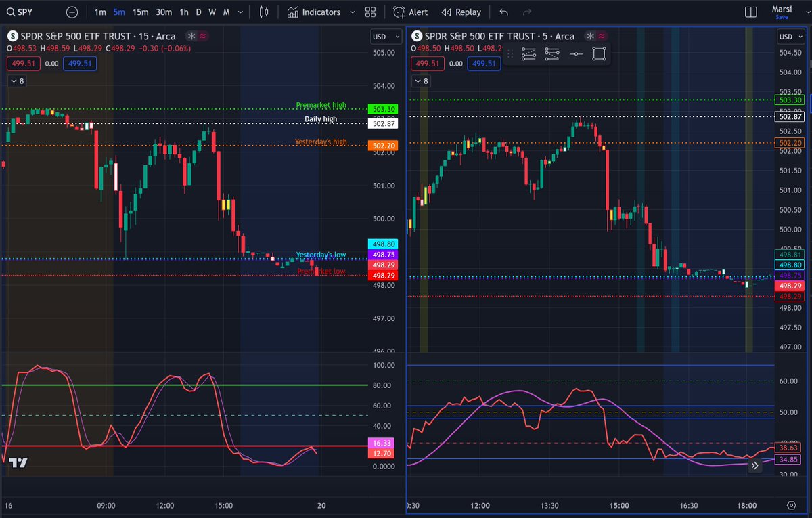Open chart settings gear on right time axis

pyautogui.click(x=791, y=505)
